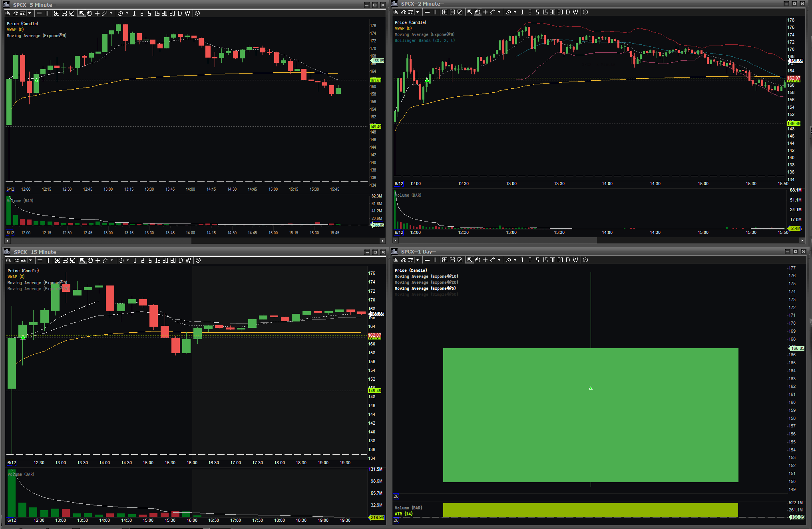Click right scroll arrow under 5 Minute chart
The height and width of the screenshot is (529, 812).
point(382,241)
